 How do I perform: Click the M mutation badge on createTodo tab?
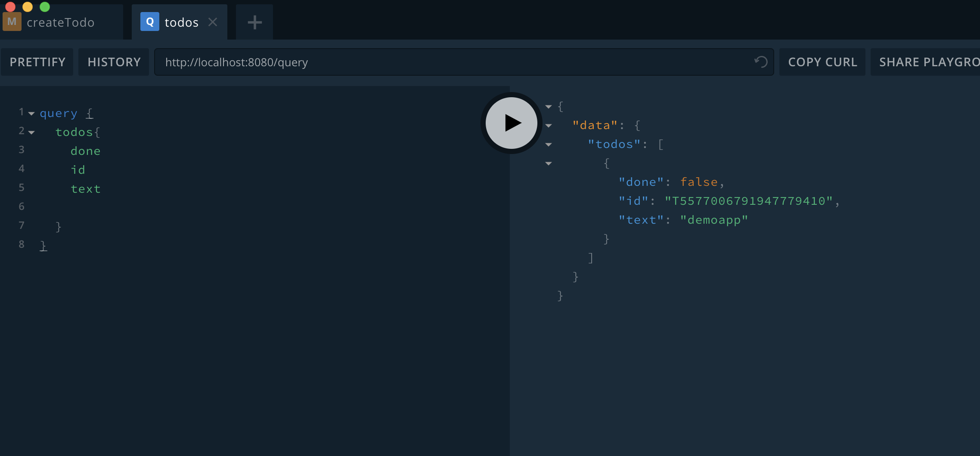pyautogui.click(x=12, y=22)
